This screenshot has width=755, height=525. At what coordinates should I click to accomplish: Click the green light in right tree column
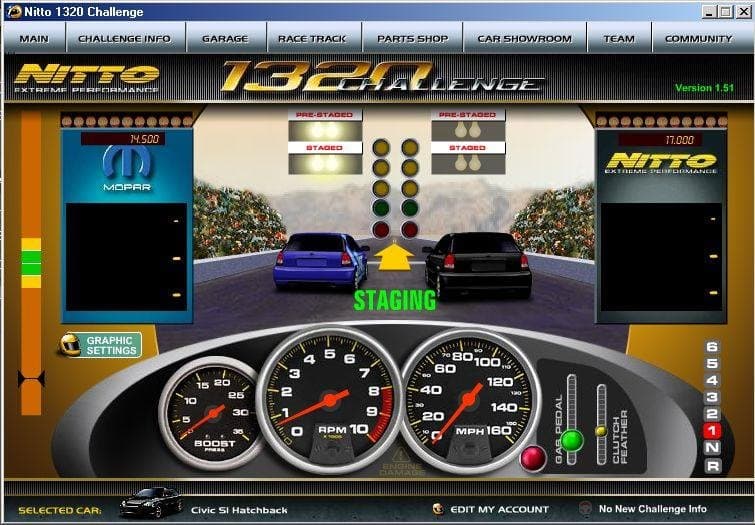click(410, 209)
